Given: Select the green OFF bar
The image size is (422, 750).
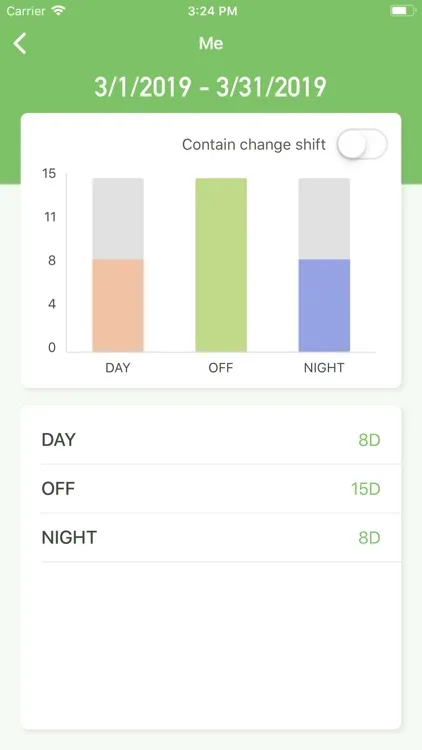Looking at the screenshot, I should [221, 265].
